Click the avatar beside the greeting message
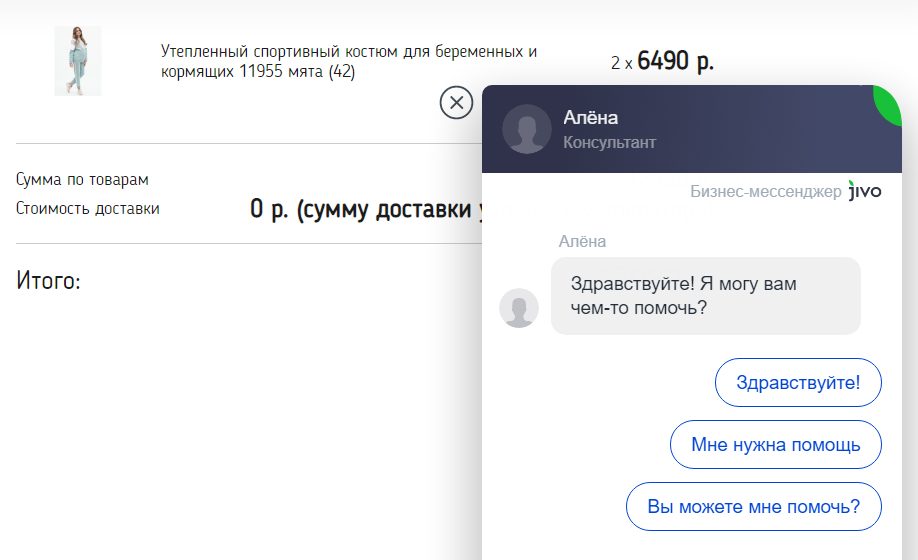 [x=519, y=308]
